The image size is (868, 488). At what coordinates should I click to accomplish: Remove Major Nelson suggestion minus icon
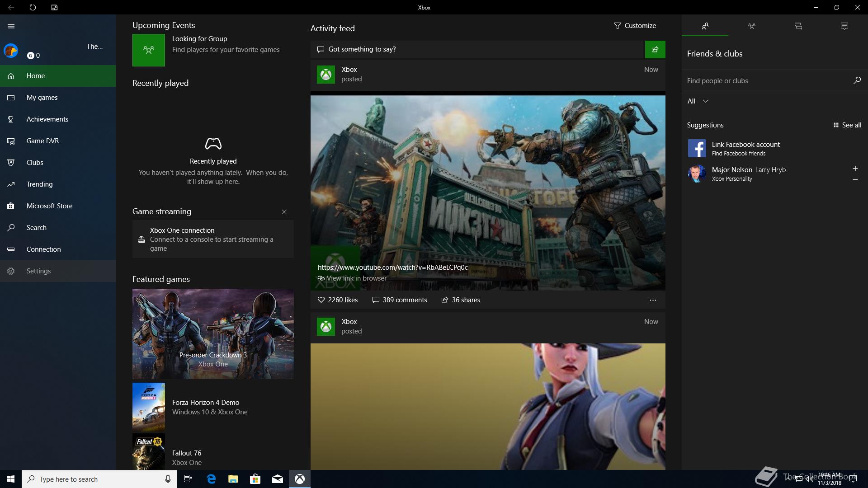pyautogui.click(x=855, y=179)
